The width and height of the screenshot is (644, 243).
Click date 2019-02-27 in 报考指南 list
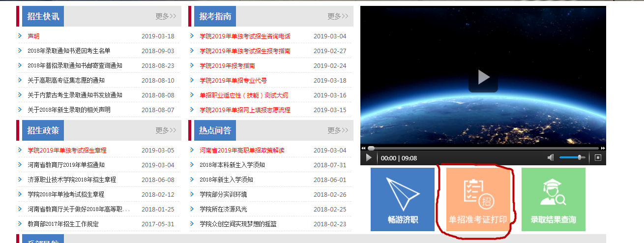[330, 51]
